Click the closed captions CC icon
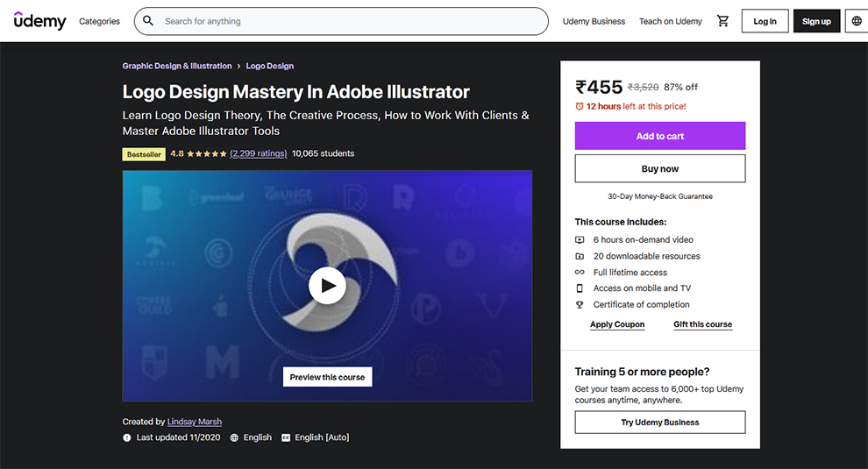868x469 pixels. (286, 437)
